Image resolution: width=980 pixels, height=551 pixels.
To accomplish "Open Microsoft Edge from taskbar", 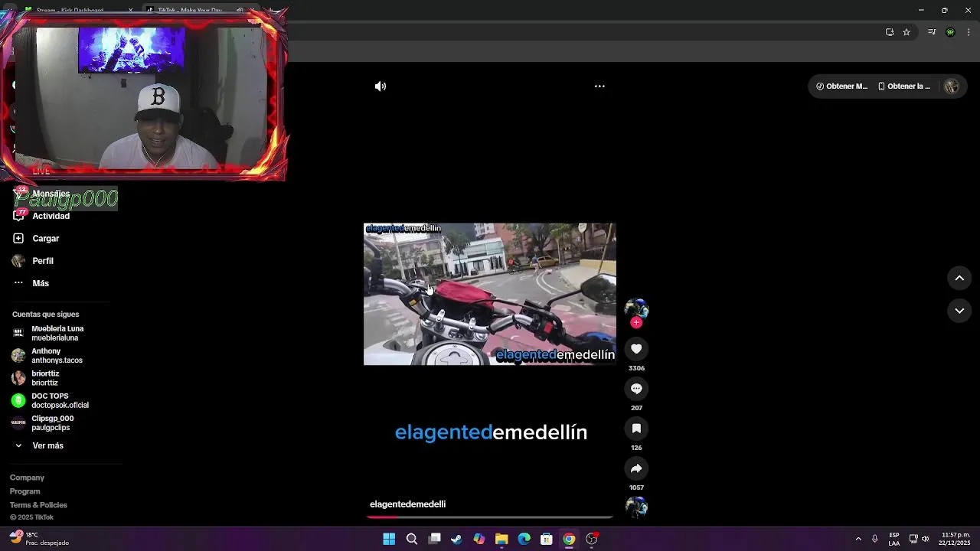I will click(x=524, y=539).
